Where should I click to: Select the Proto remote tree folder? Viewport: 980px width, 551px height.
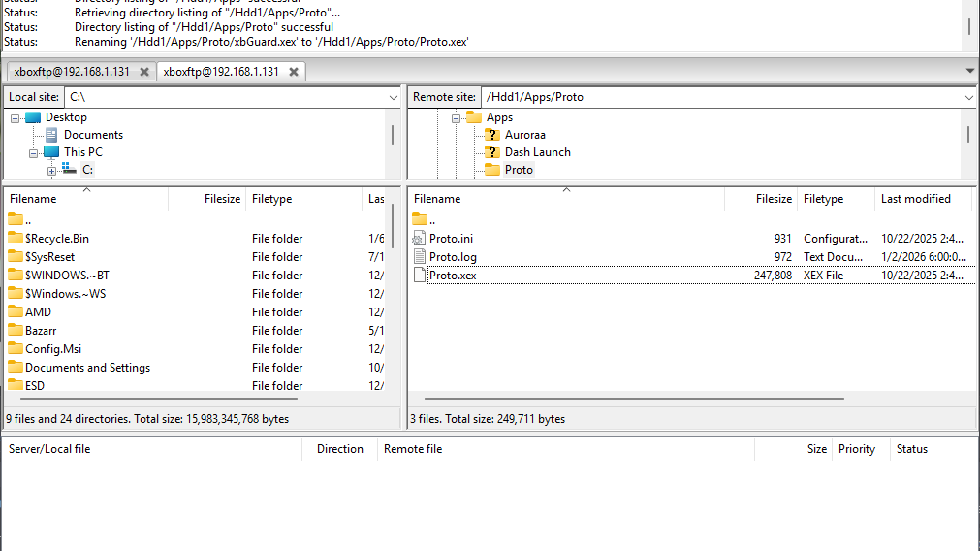pos(519,170)
